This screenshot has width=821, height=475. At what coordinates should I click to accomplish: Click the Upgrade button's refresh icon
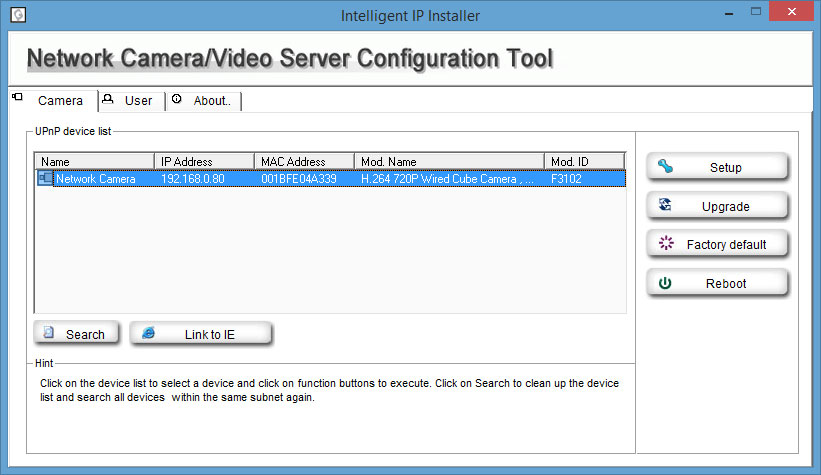[665, 205]
